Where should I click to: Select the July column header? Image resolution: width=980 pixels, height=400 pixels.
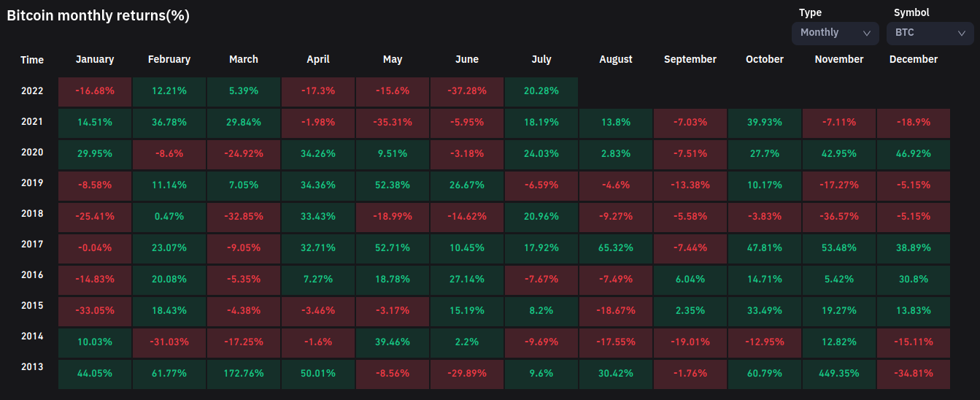541,60
